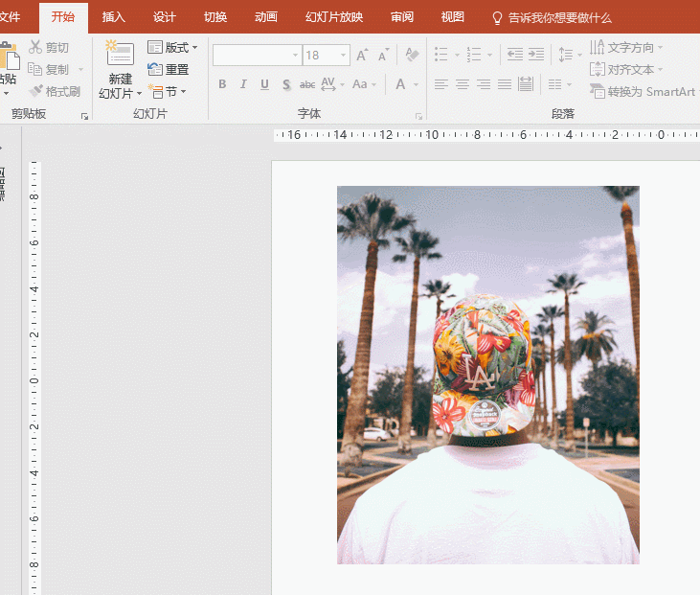Screen dimensions: 700x595
Task: Apply numbered list formatting
Action: pyautogui.click(x=474, y=55)
